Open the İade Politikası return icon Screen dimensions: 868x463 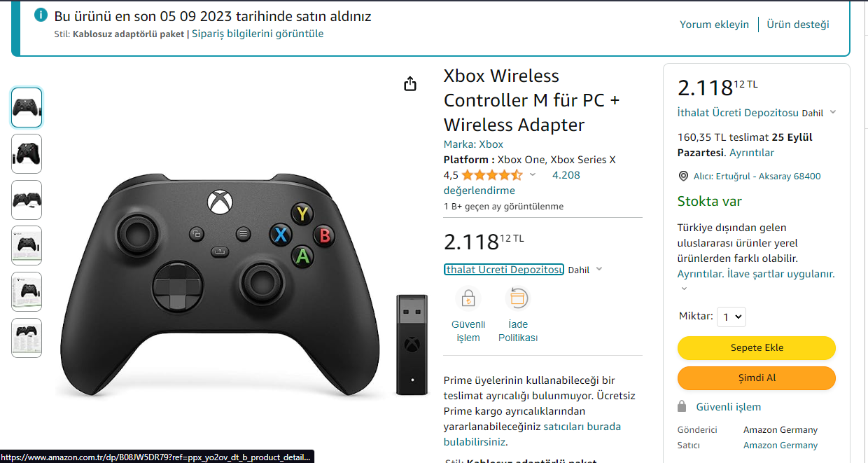click(x=517, y=299)
